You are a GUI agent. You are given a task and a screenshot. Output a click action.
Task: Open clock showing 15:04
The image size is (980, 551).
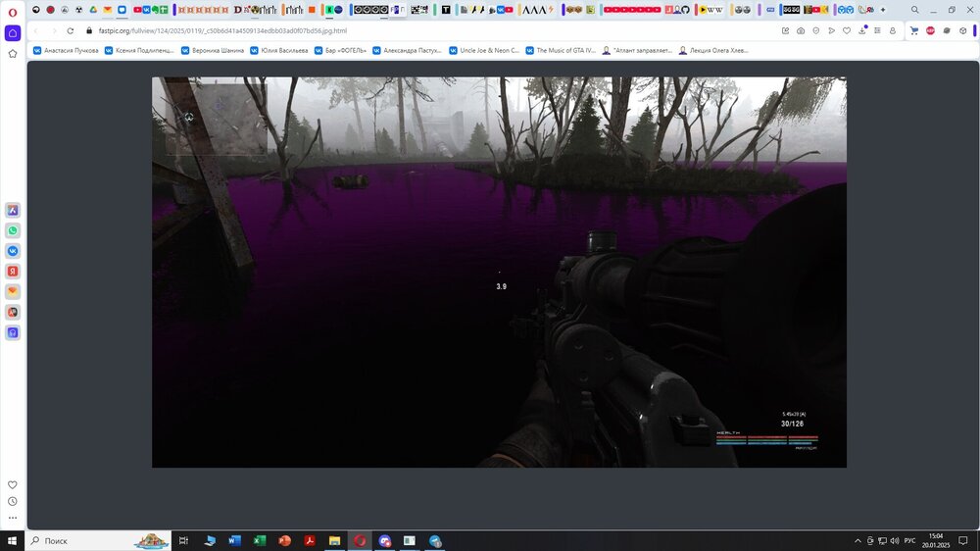936,540
